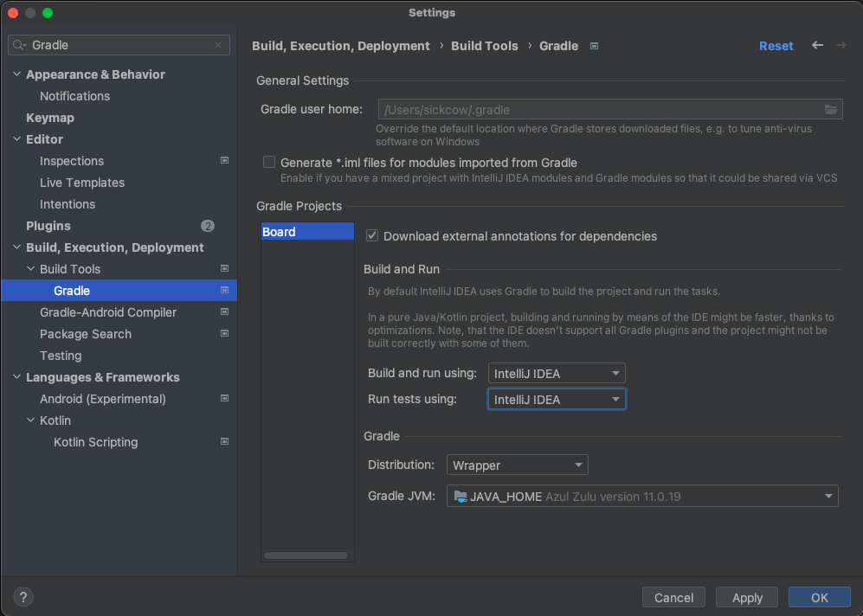Click the project-level icon beside Gradle-Android Compiler
The width and height of the screenshot is (863, 616).
(x=224, y=311)
